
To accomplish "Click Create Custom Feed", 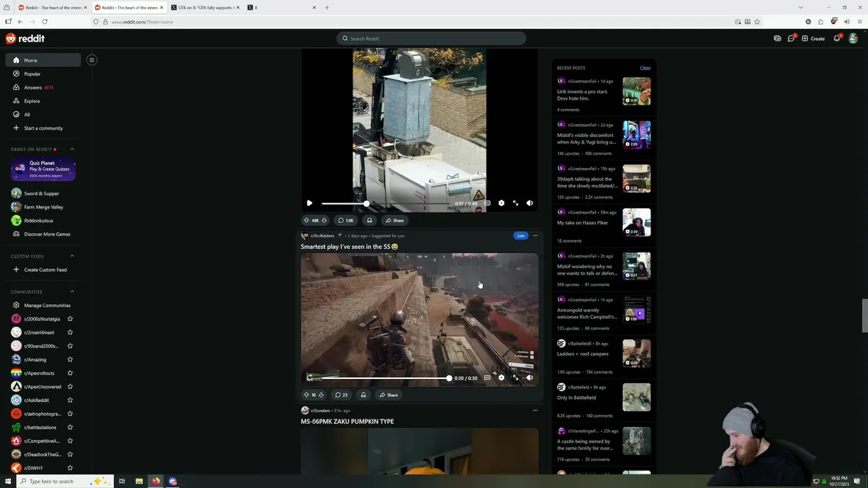I will (43, 270).
